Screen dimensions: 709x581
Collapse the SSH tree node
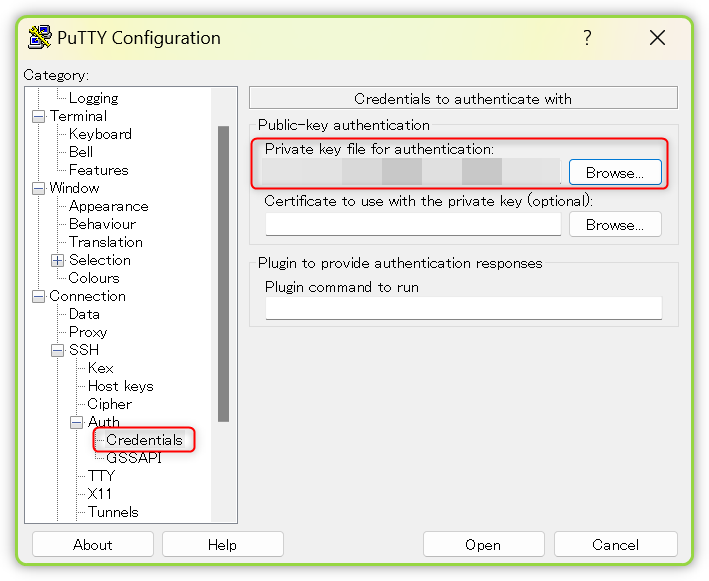(57, 350)
